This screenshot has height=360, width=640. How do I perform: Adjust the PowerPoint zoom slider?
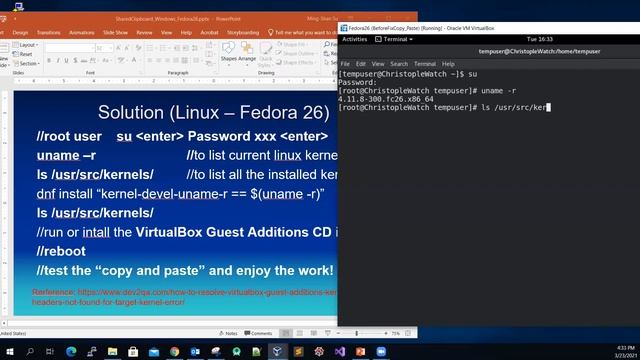357,333
